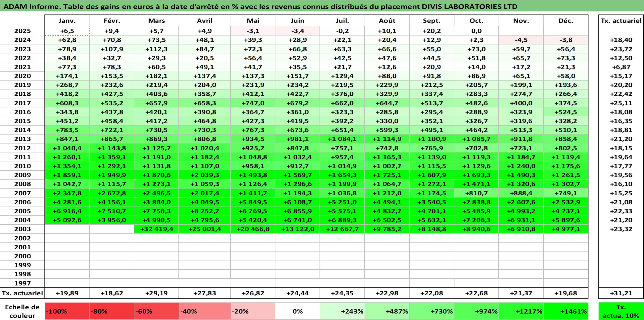Click the '+6,87' actuarial rate for 2021

[x=621, y=67]
